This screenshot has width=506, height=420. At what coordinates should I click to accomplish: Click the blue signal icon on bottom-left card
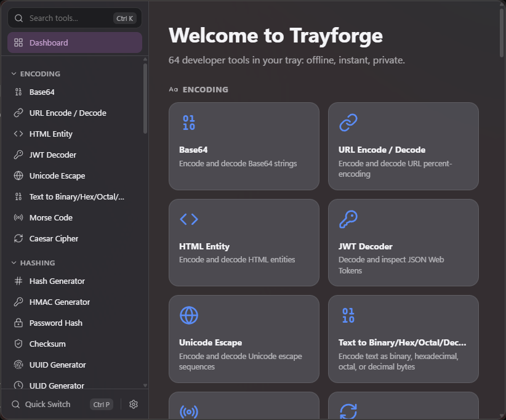[189, 411]
